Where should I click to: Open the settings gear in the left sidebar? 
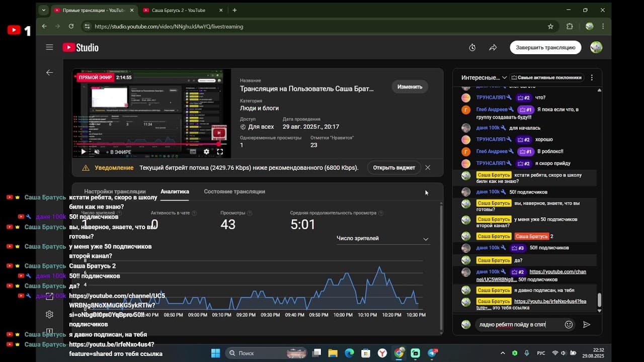click(x=49, y=314)
